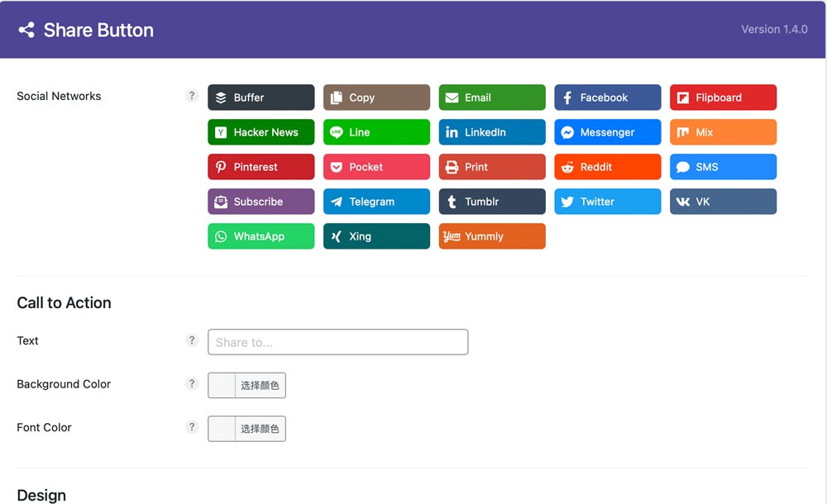The image size is (827, 504).
Task: Click the Buffer stack icon
Action: pyautogui.click(x=221, y=97)
